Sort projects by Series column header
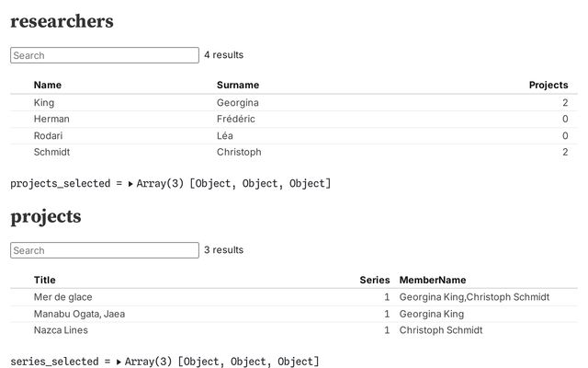The height and width of the screenshot is (368, 588). (375, 280)
